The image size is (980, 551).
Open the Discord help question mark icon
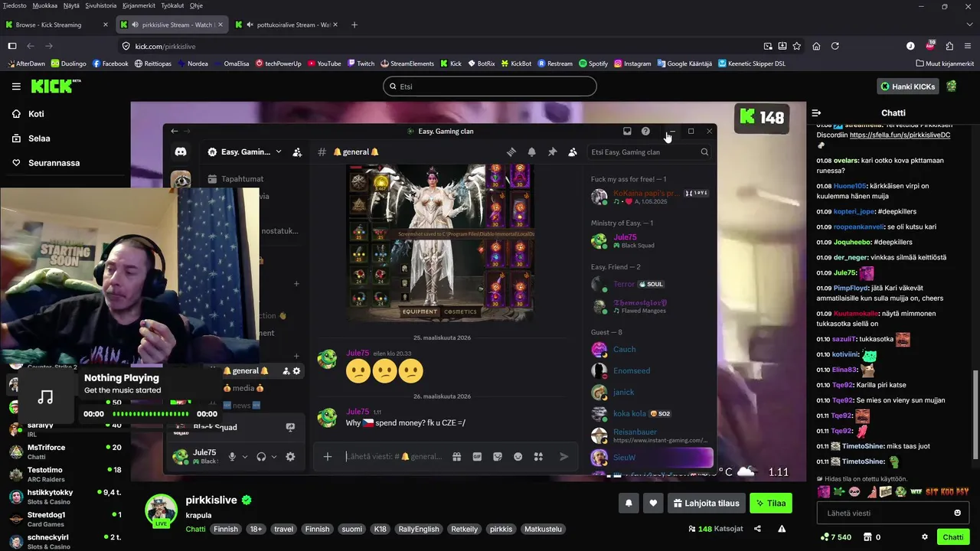click(645, 131)
